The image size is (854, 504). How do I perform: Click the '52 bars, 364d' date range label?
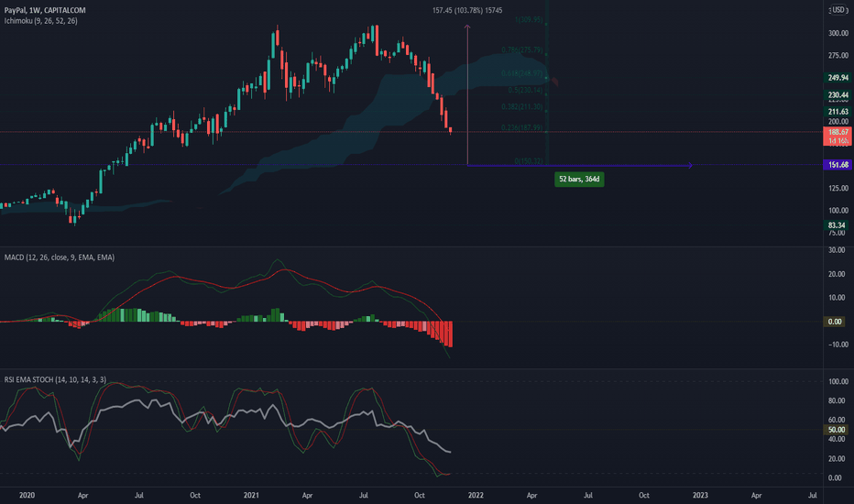[579, 180]
